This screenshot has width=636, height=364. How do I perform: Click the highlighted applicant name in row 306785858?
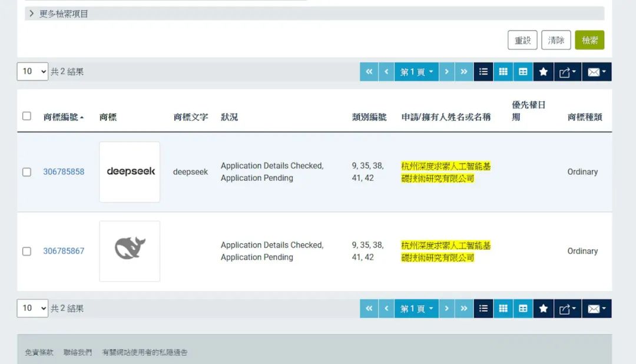[446, 172]
